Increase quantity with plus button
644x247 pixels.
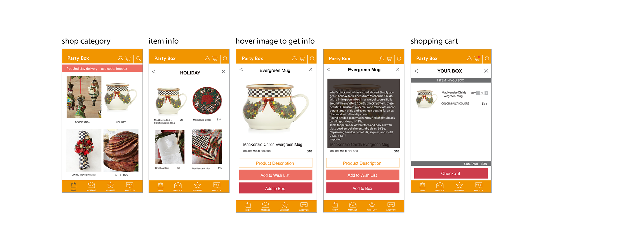tap(486, 93)
